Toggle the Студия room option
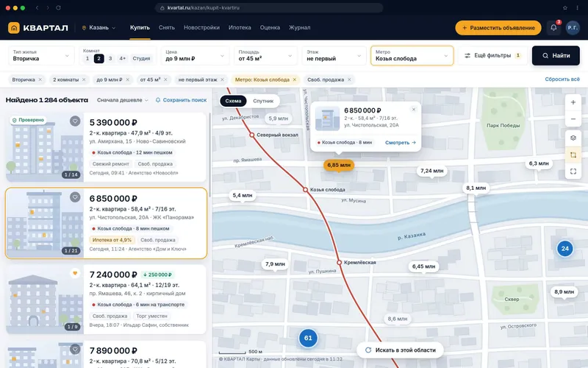The height and width of the screenshot is (368, 588). pos(141,58)
